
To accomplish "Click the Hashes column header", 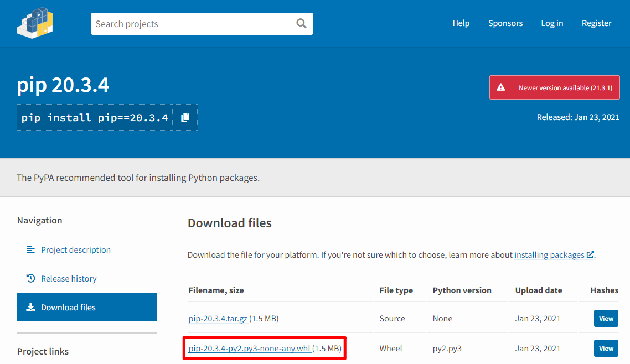I will click(605, 290).
